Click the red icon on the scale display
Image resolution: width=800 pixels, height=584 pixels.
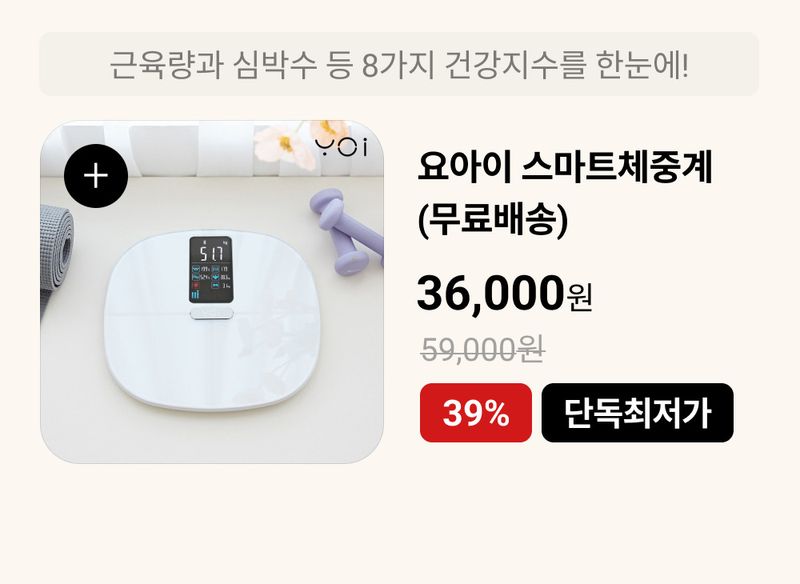click(x=195, y=285)
